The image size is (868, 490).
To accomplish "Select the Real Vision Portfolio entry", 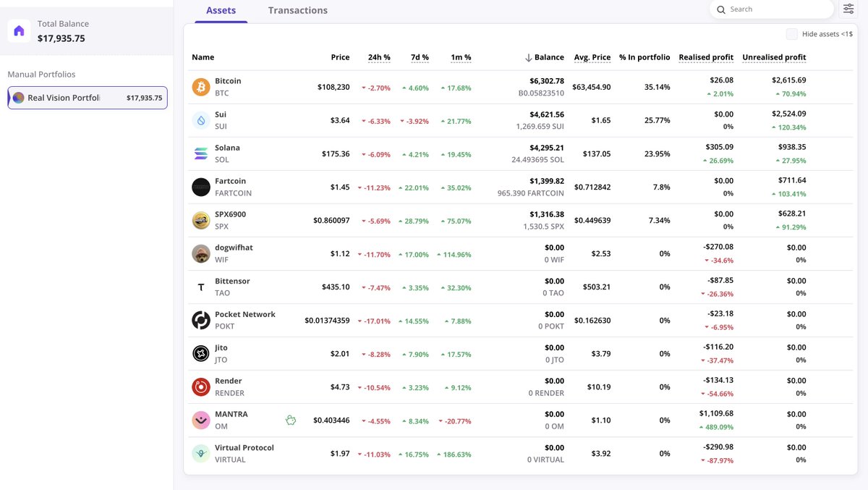I will pyautogui.click(x=88, y=98).
